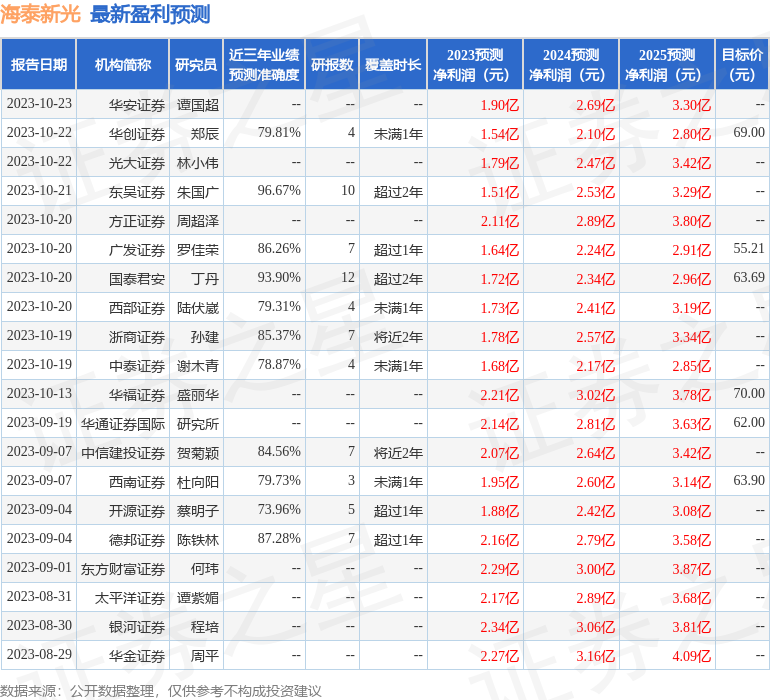
Task: Select the 机构简称 column header
Action: pos(123,65)
